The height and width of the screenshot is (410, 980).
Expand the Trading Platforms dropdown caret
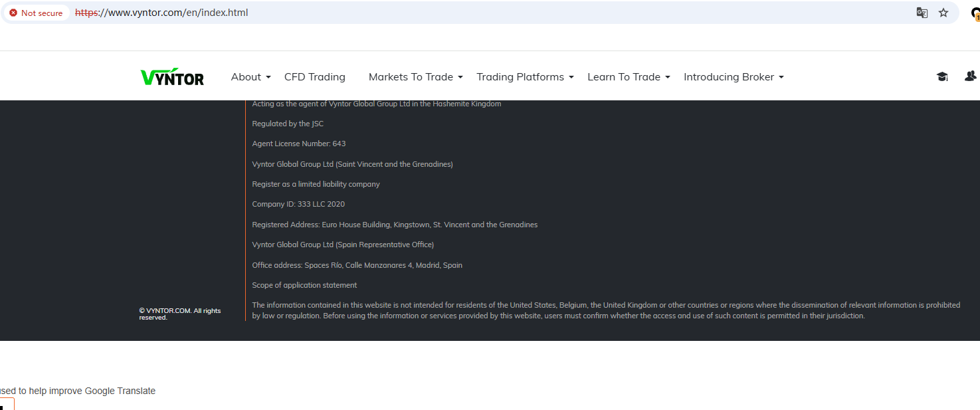coord(571,78)
